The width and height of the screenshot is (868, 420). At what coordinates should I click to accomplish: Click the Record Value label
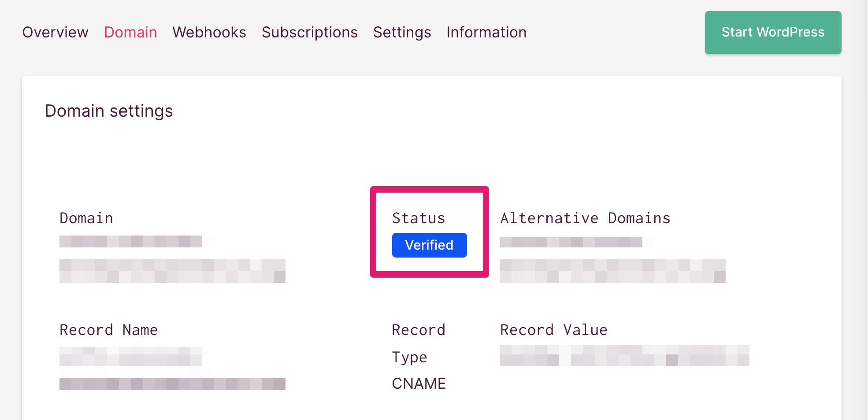click(554, 330)
